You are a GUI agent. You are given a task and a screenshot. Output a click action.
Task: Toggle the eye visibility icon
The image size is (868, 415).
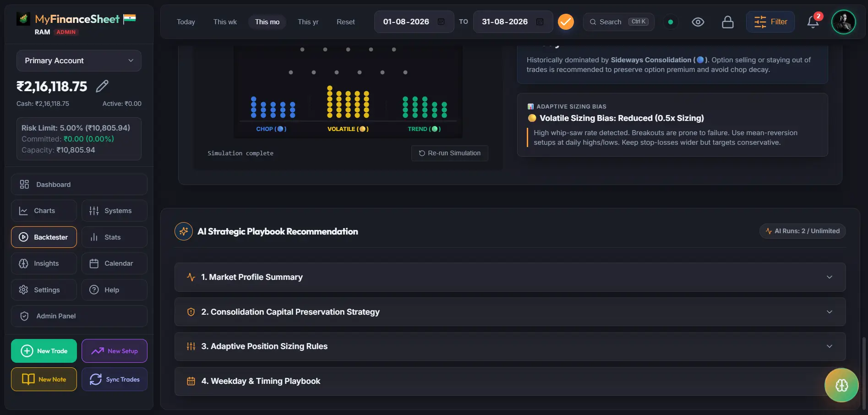point(698,22)
